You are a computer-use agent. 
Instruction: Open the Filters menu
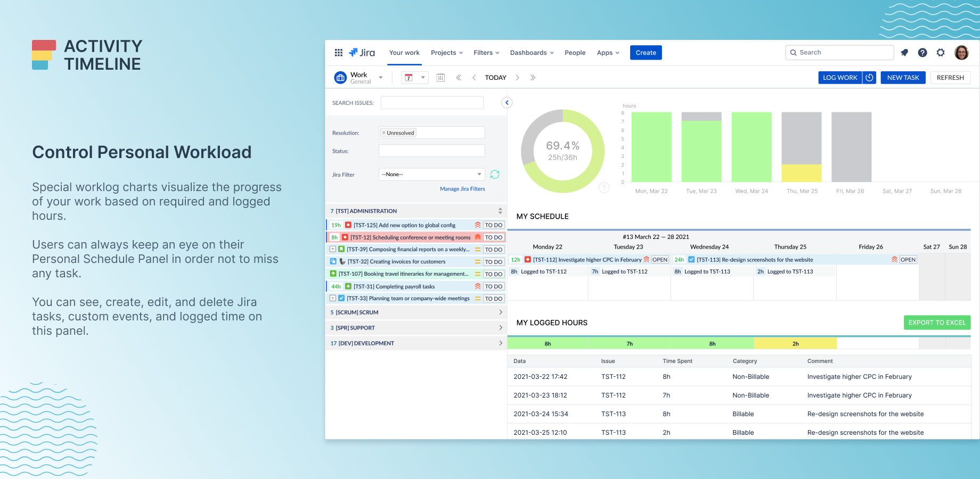pyautogui.click(x=486, y=53)
